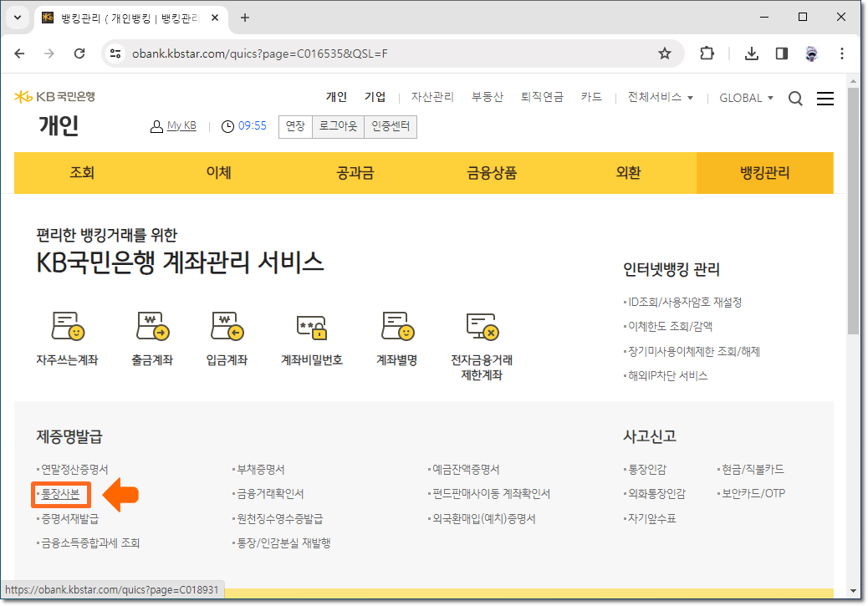Click the 연장 session extend button
This screenshot has width=868, height=606.
tap(296, 127)
